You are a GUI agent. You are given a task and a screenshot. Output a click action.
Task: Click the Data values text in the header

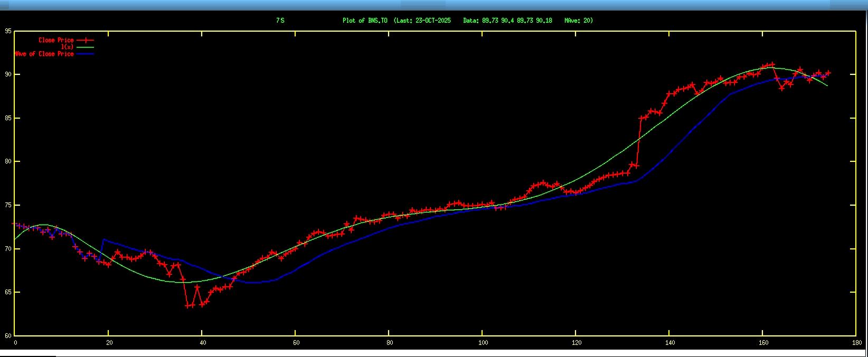point(507,21)
